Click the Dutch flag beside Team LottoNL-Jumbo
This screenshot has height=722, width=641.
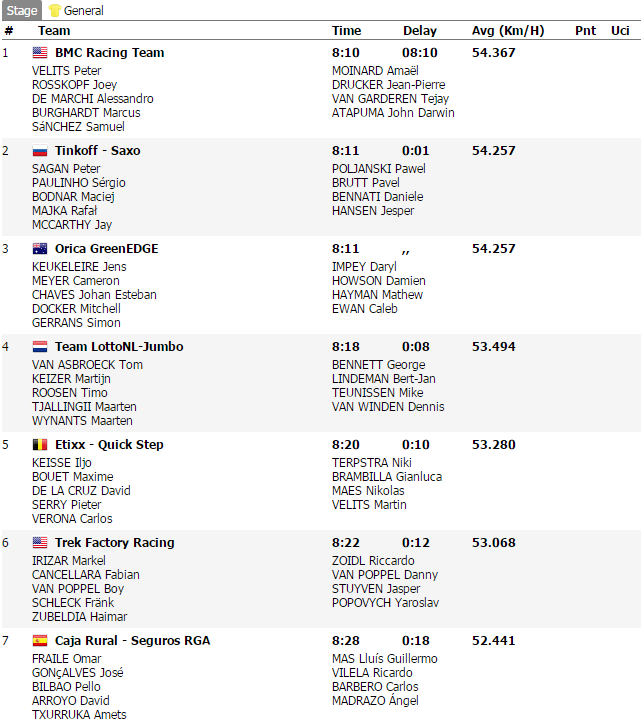[40, 347]
